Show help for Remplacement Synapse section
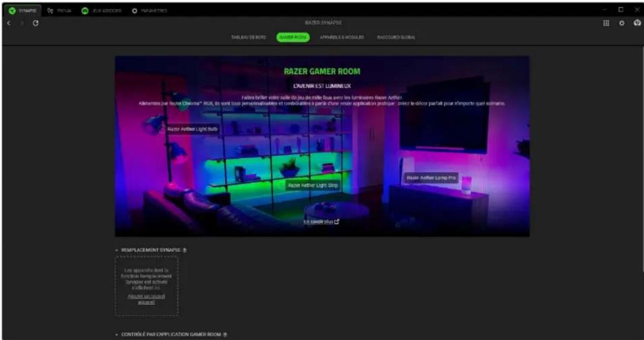This screenshot has height=340, width=644. tap(184, 250)
